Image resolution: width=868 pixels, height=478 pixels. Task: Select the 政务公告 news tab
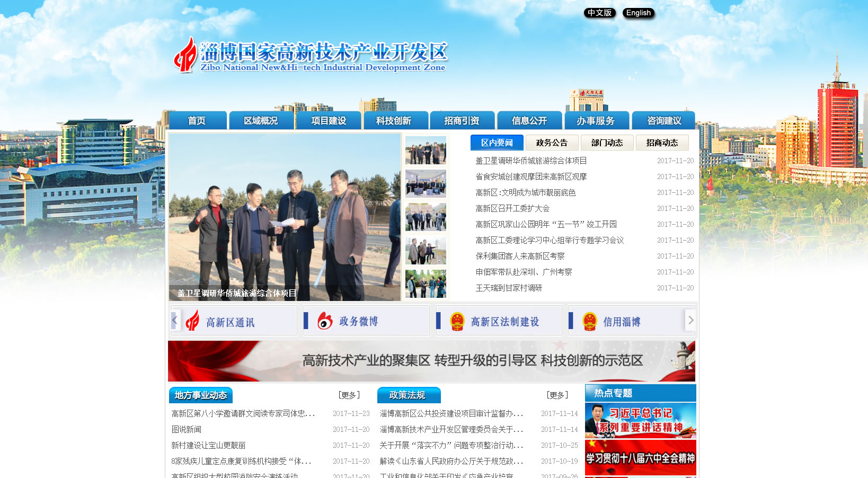pos(552,143)
